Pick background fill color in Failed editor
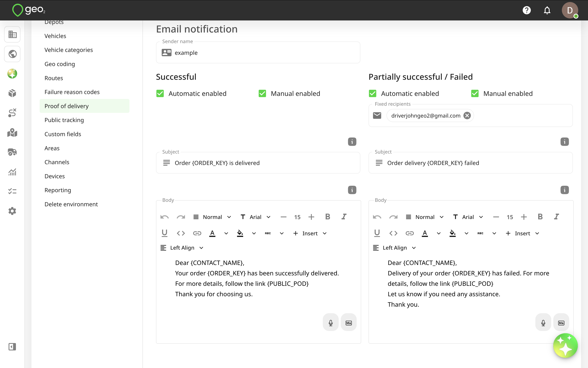588x368 pixels. coord(452,233)
